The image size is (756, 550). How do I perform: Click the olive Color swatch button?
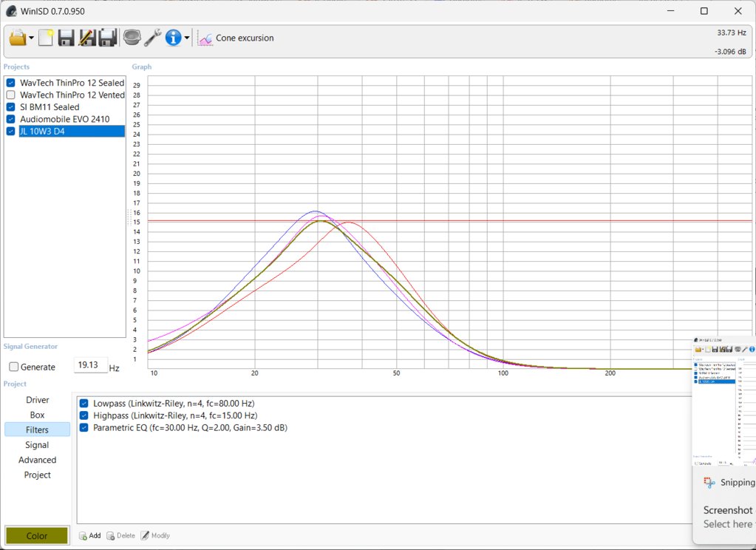[x=37, y=535]
